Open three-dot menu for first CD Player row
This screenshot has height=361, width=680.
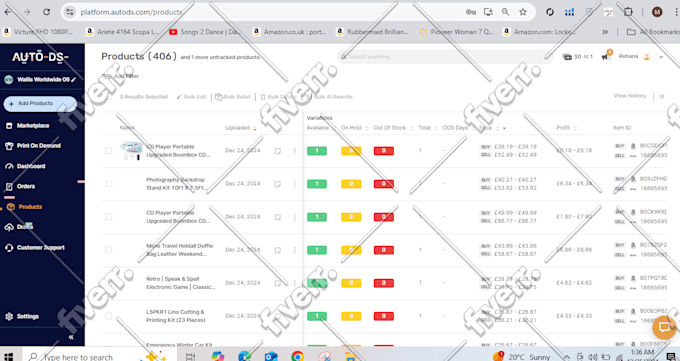(x=294, y=151)
